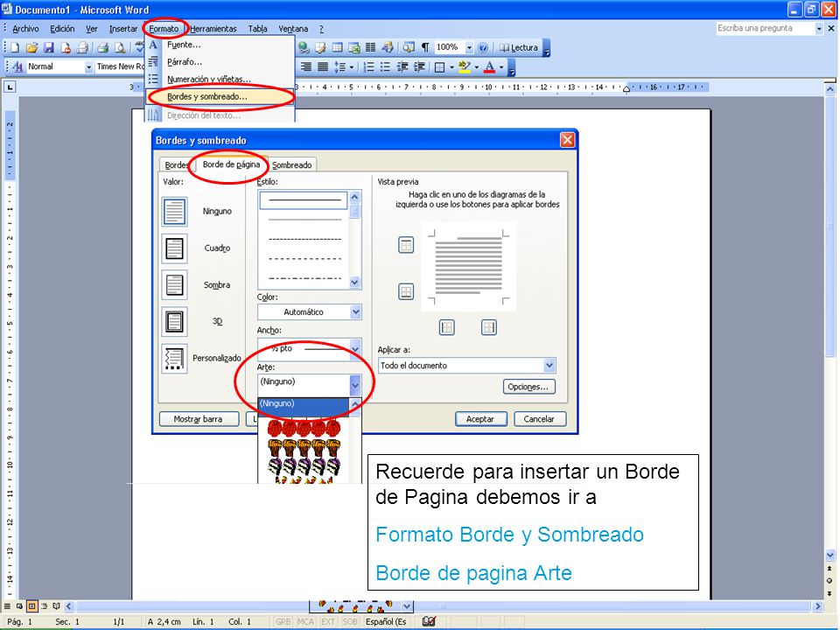Open the Ancho width dropdown
The width and height of the screenshot is (840, 630).
[356, 349]
